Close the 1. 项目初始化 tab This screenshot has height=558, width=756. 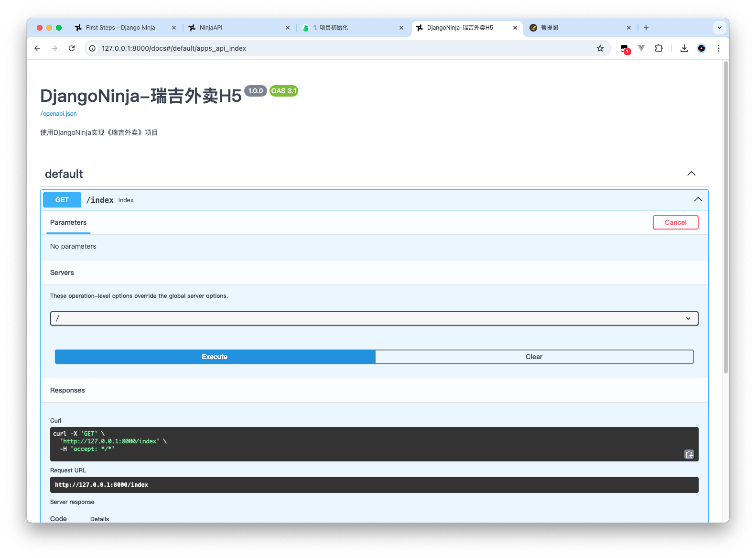click(x=401, y=28)
